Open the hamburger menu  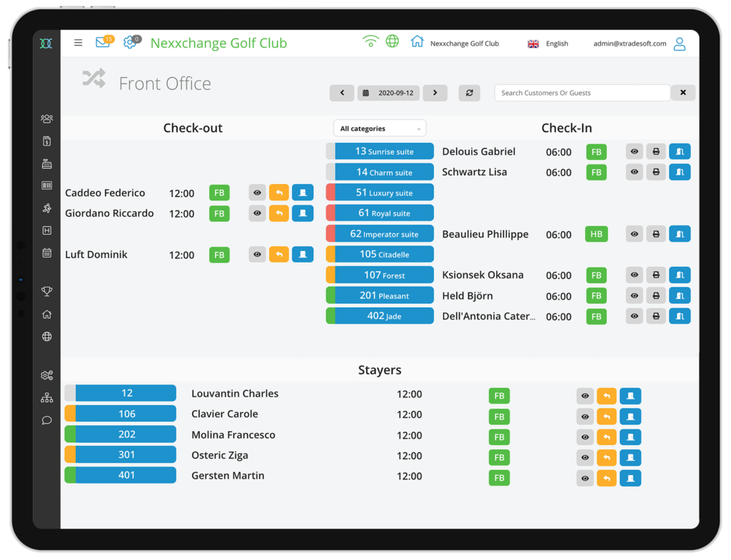79,43
